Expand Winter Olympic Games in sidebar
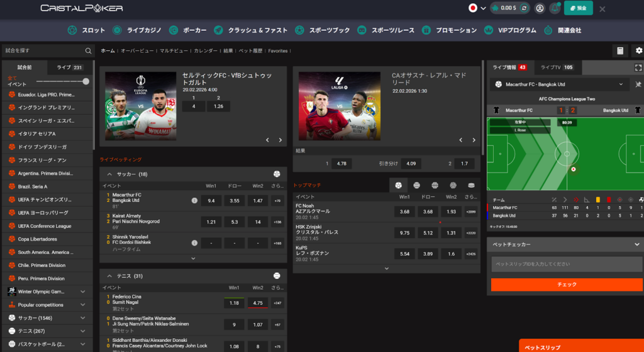 click(83, 292)
